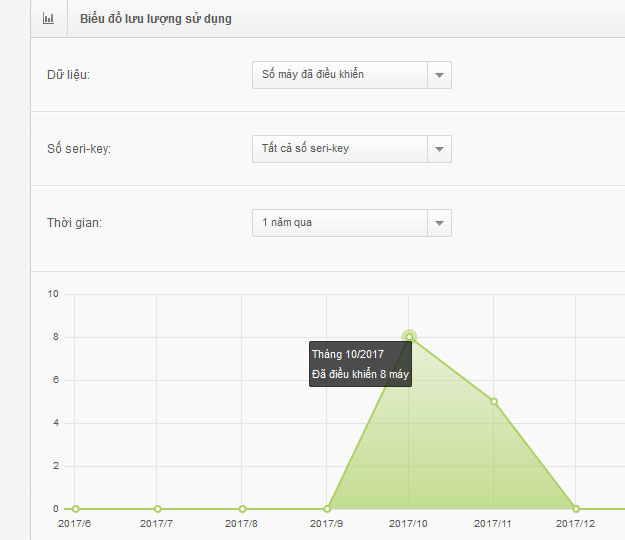Select the 'Số máy đã điều khiển' combo box
The image size is (625, 540).
coord(352,75)
